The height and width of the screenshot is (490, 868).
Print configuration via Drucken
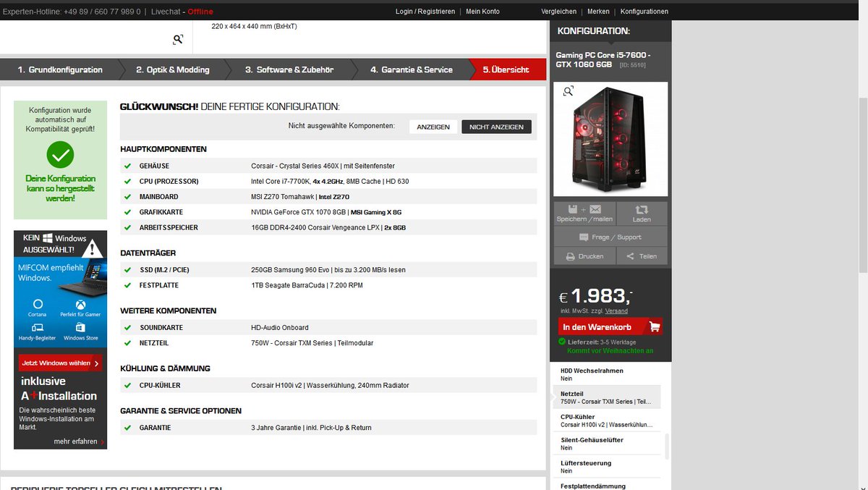pos(584,256)
